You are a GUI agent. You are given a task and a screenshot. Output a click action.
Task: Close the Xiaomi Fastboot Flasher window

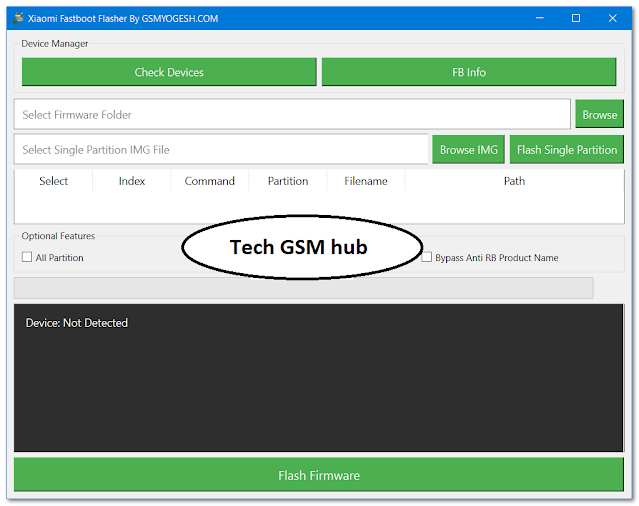point(612,18)
